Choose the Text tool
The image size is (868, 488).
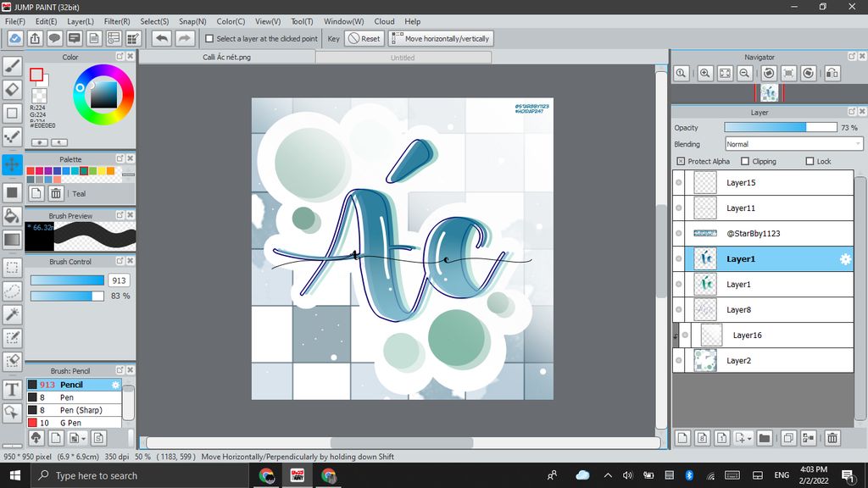tap(12, 389)
